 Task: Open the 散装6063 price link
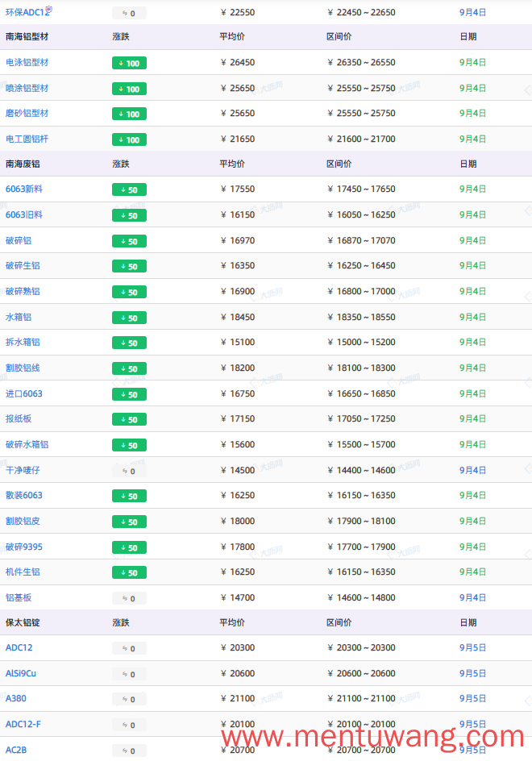click(x=24, y=496)
